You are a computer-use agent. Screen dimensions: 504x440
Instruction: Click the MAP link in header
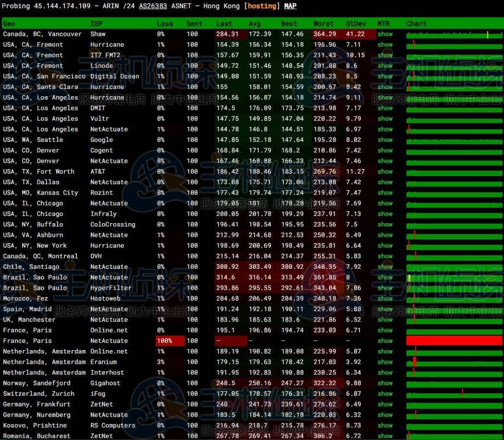[x=290, y=6]
